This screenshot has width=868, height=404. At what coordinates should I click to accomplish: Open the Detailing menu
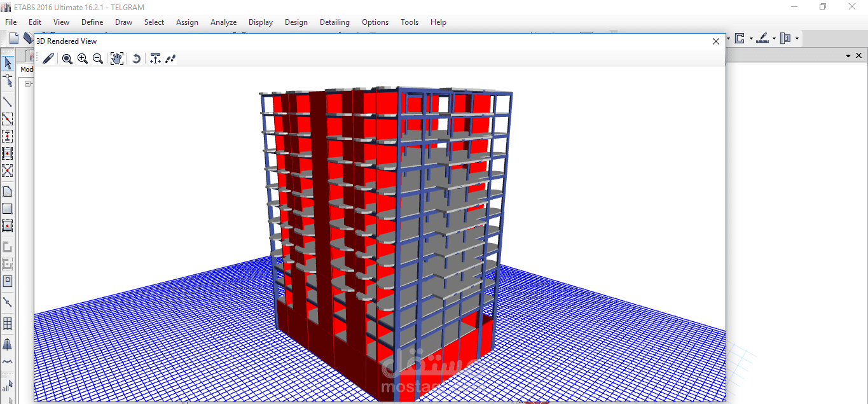334,22
